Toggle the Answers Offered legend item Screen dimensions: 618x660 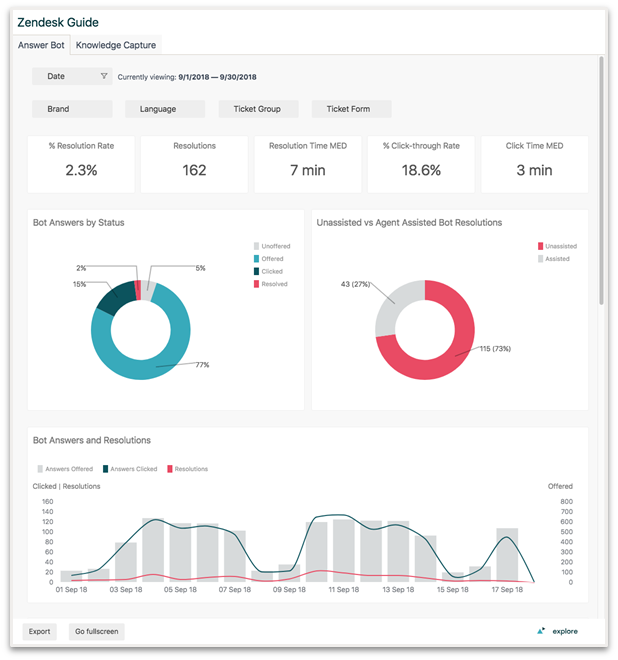(x=65, y=469)
